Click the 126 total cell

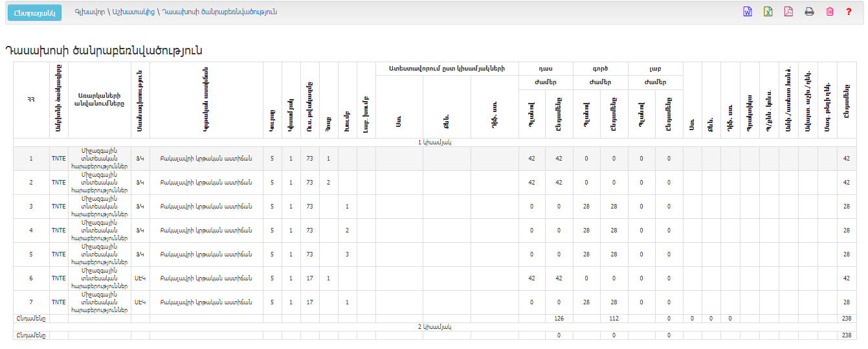click(x=559, y=319)
